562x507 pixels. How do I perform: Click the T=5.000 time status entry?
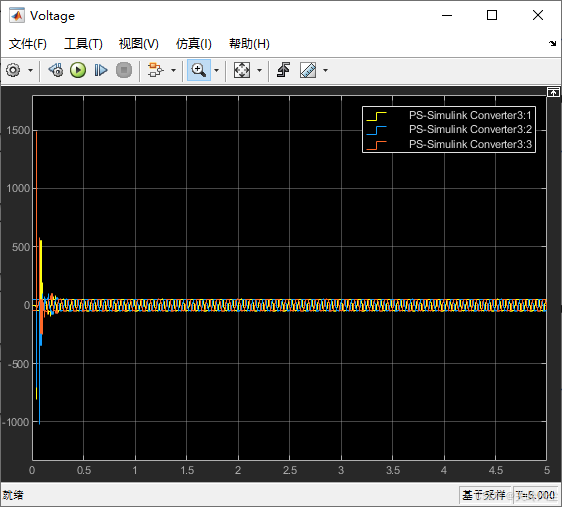pyautogui.click(x=535, y=495)
